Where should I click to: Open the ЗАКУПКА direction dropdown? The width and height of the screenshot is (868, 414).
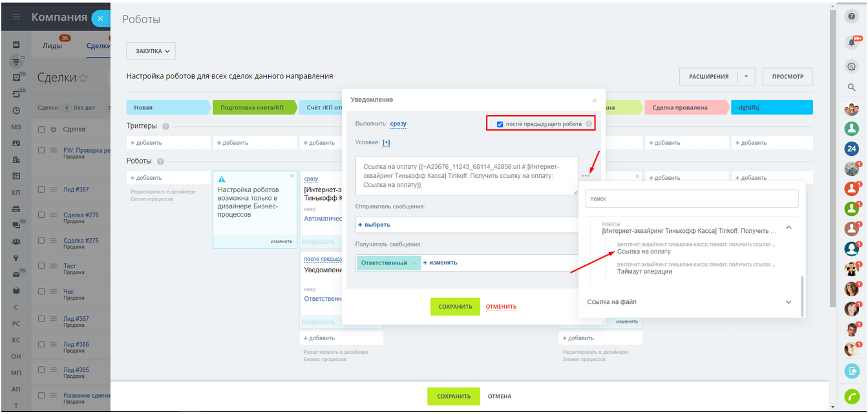tap(151, 51)
